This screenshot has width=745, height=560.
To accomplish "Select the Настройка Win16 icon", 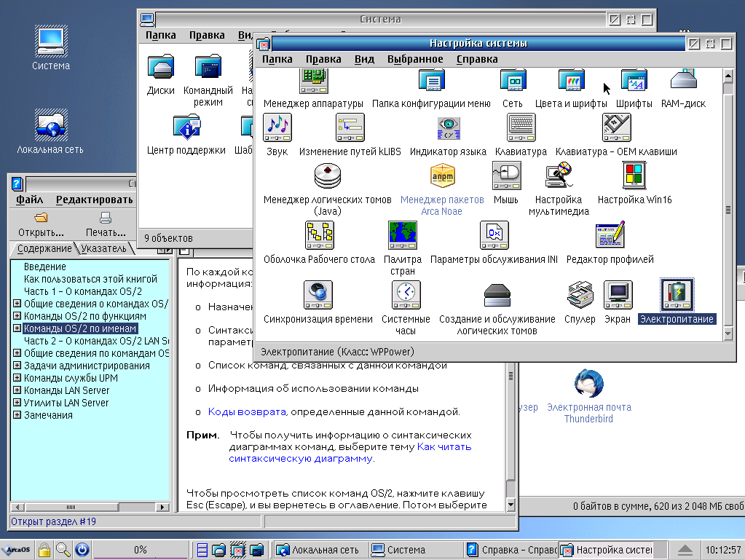I will coord(635,176).
